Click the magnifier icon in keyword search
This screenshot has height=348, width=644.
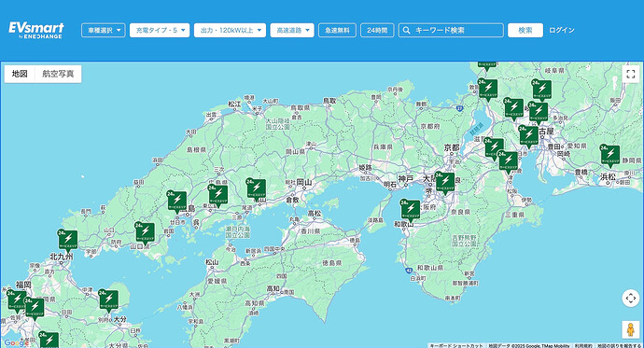406,30
